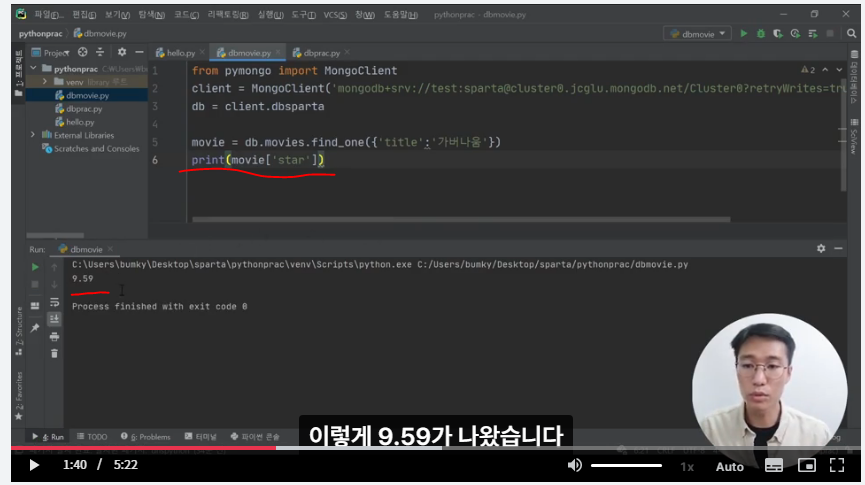The image size is (865, 485).
Task: Run dbmovie with coverage shield icon
Action: coord(778,34)
